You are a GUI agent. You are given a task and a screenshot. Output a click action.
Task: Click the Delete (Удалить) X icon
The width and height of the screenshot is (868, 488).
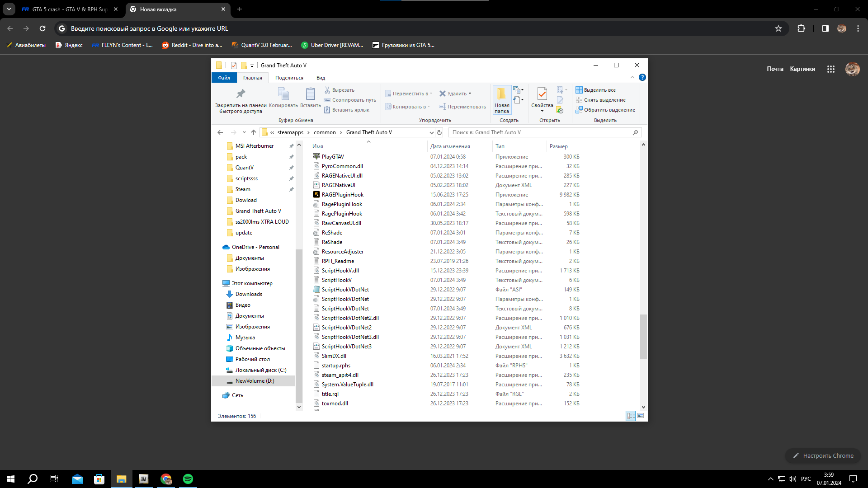tap(443, 94)
